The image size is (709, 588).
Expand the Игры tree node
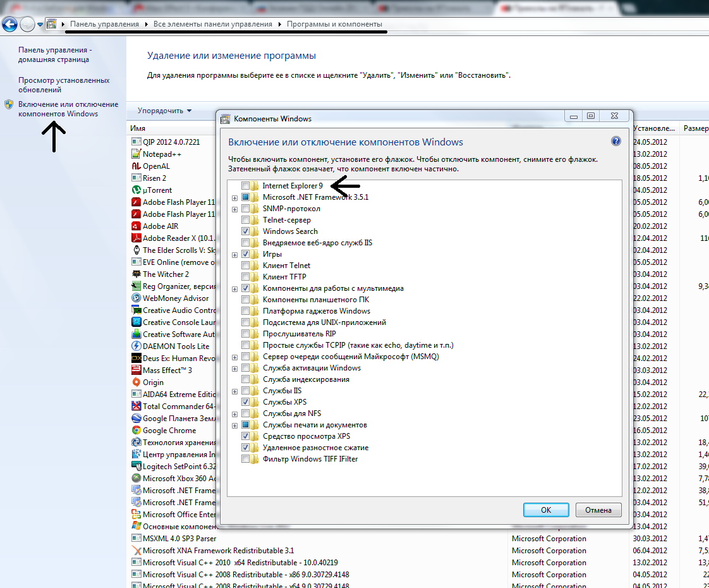pyautogui.click(x=234, y=255)
